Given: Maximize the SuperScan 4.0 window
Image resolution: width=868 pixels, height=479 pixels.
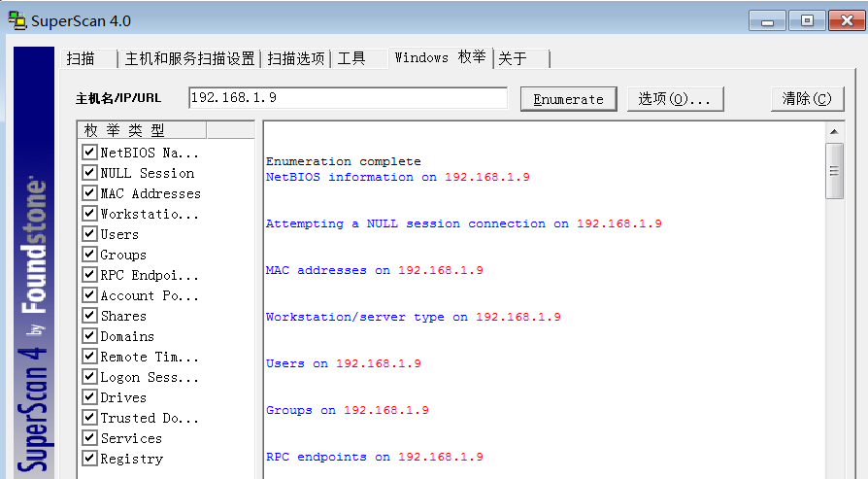Looking at the screenshot, I should [807, 21].
